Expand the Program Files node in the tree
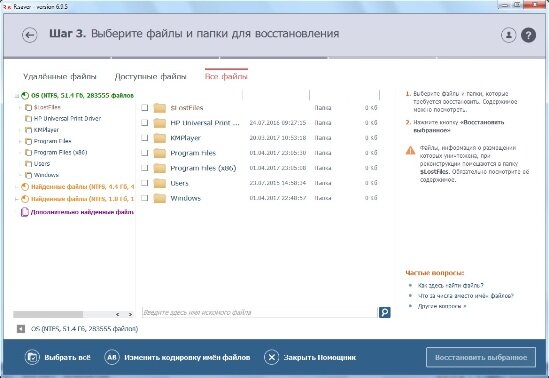549x378 pixels. pyautogui.click(x=20, y=141)
